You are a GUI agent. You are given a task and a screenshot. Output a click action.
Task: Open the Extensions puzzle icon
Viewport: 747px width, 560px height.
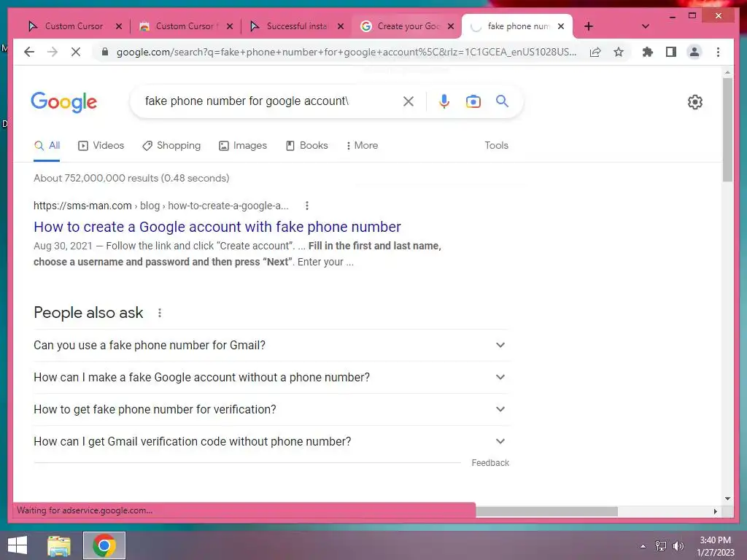click(648, 52)
